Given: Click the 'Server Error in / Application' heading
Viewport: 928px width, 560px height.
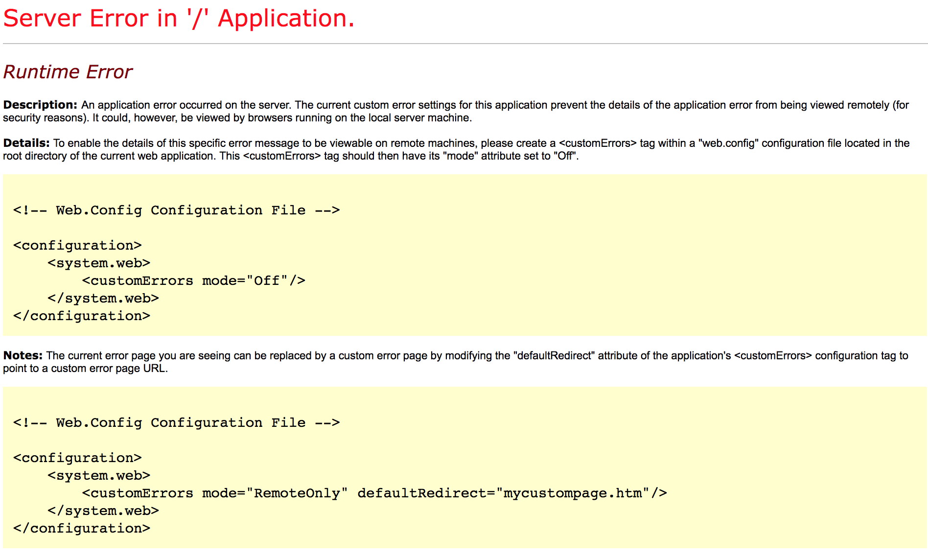Looking at the screenshot, I should (x=179, y=19).
